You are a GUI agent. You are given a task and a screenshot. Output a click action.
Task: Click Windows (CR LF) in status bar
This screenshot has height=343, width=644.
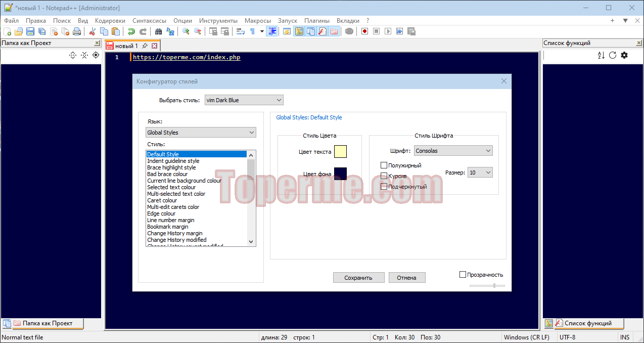coord(526,337)
